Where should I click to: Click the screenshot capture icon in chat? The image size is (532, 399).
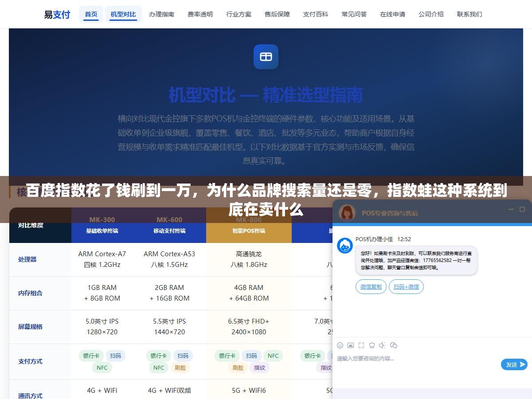[x=361, y=345]
